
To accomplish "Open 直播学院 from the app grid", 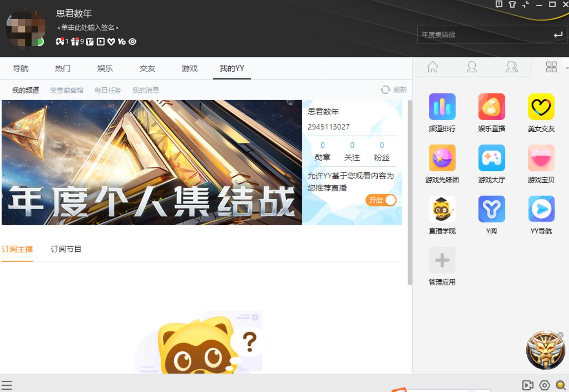I will [x=442, y=209].
